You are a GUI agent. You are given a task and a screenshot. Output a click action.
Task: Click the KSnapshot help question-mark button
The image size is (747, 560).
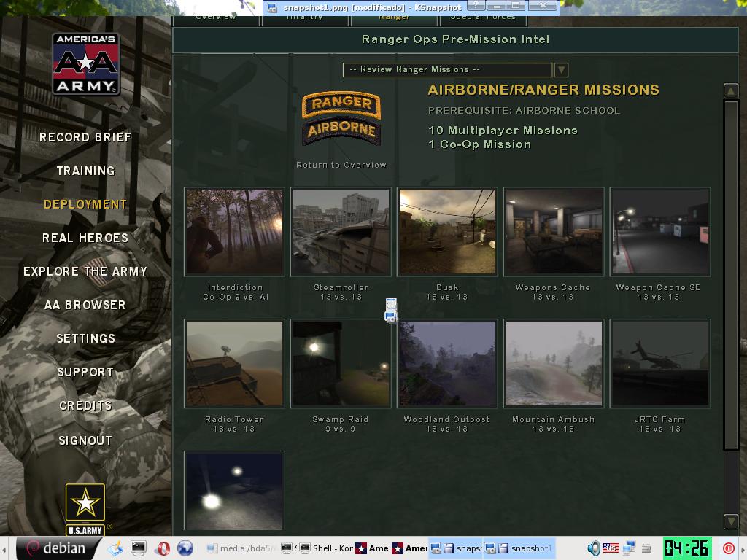(477, 6)
